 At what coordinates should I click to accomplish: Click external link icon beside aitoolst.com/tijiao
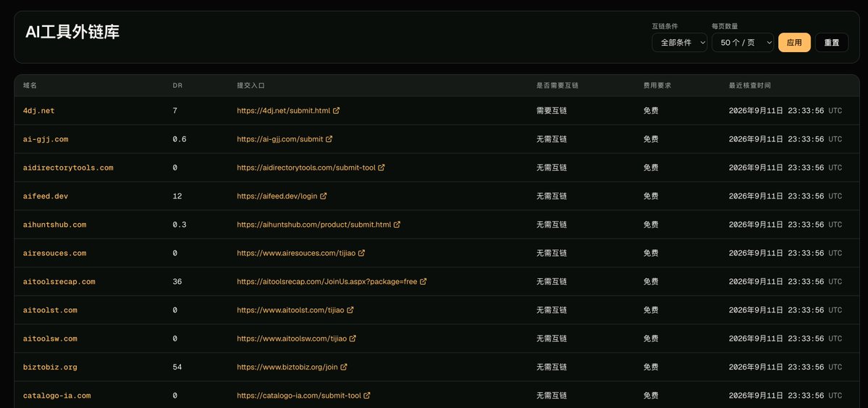pyautogui.click(x=350, y=310)
